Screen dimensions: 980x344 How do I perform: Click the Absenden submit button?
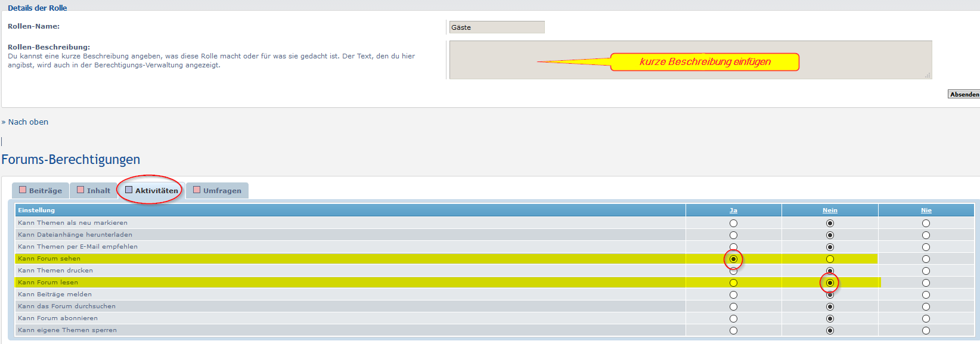964,94
